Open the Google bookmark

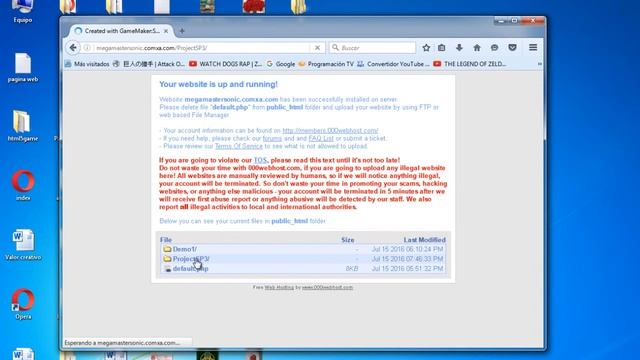coord(281,64)
